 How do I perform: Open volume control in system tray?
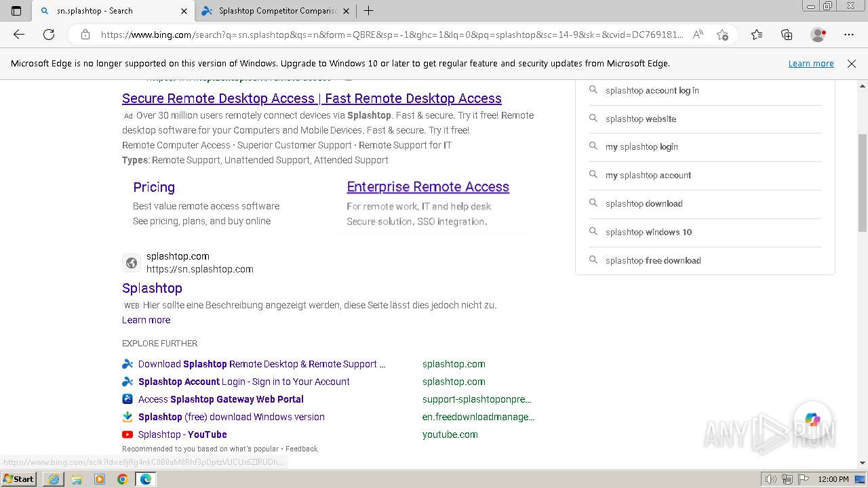tap(771, 479)
